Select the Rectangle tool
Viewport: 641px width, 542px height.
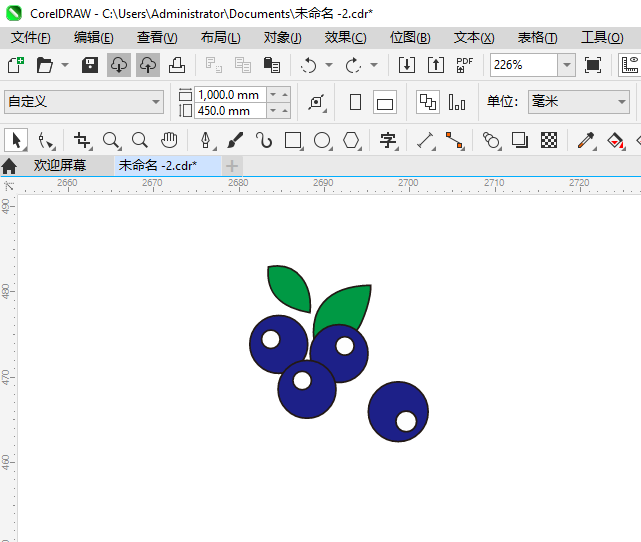tap(294, 141)
